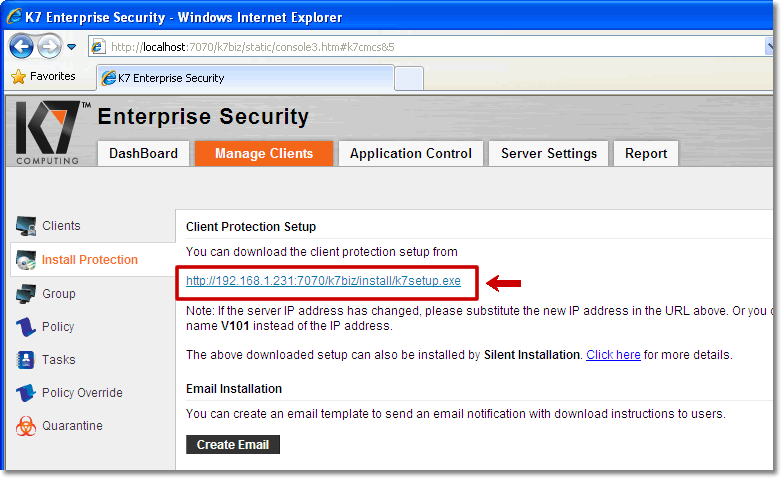Image resolution: width=782 pixels, height=479 pixels.
Task: Click the Install Protection disc icon
Action: click(25, 260)
